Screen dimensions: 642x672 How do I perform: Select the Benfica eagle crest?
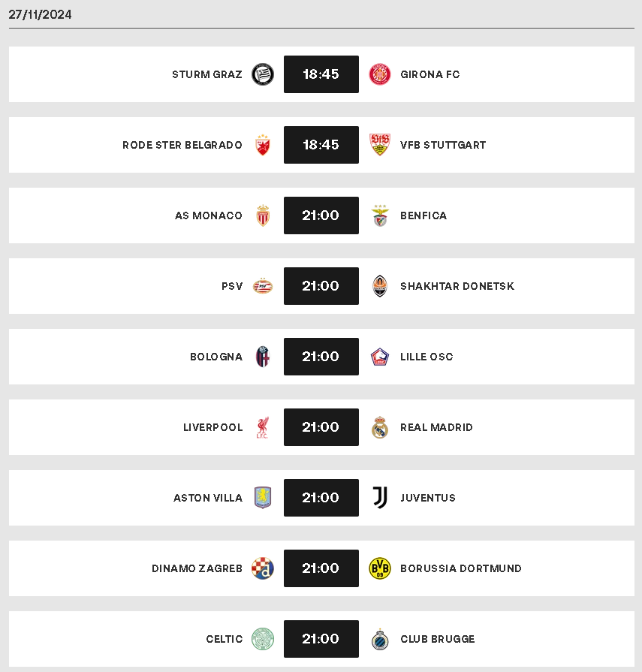pos(380,215)
